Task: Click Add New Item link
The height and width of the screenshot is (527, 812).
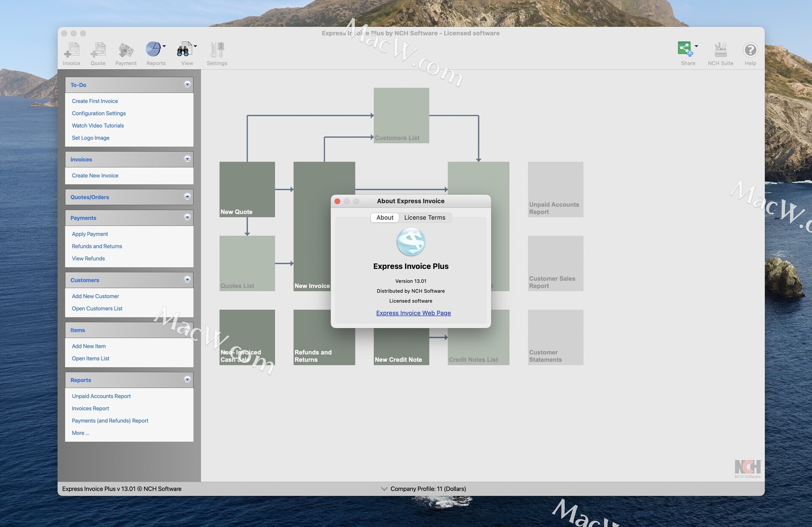Action: (x=89, y=346)
